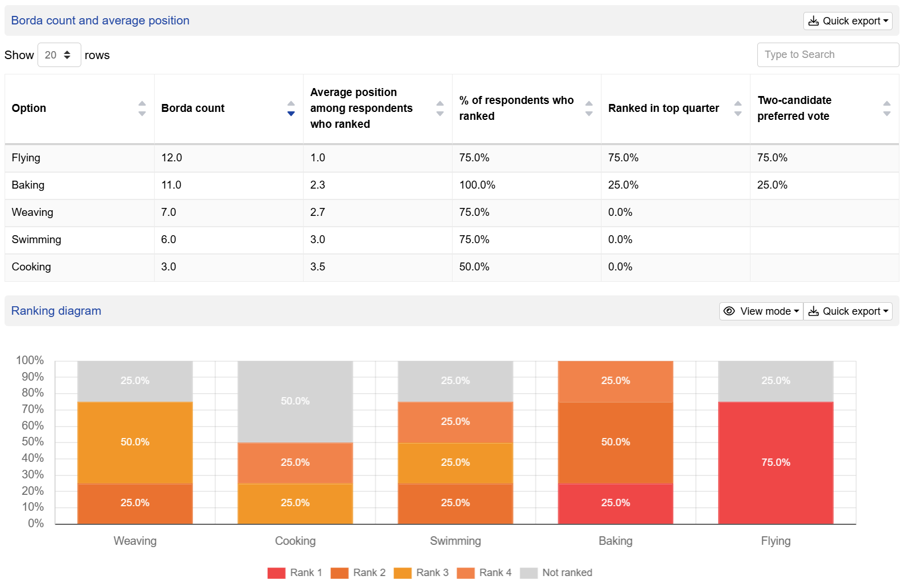
Task: Open Quick export for Ranking diagram
Action: tap(848, 311)
